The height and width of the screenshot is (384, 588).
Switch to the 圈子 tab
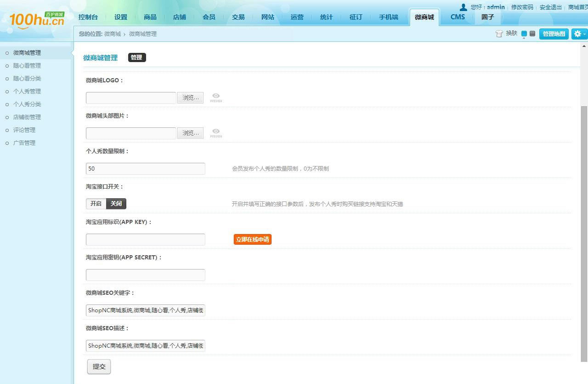coord(487,17)
